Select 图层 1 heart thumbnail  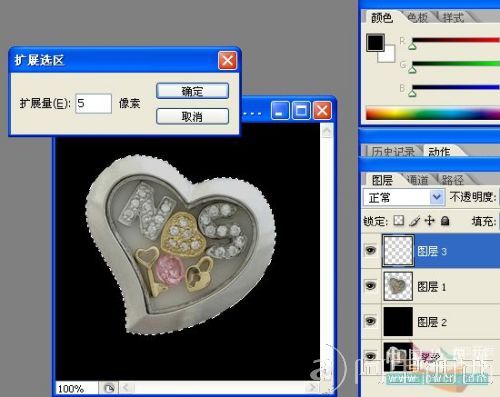click(x=398, y=286)
